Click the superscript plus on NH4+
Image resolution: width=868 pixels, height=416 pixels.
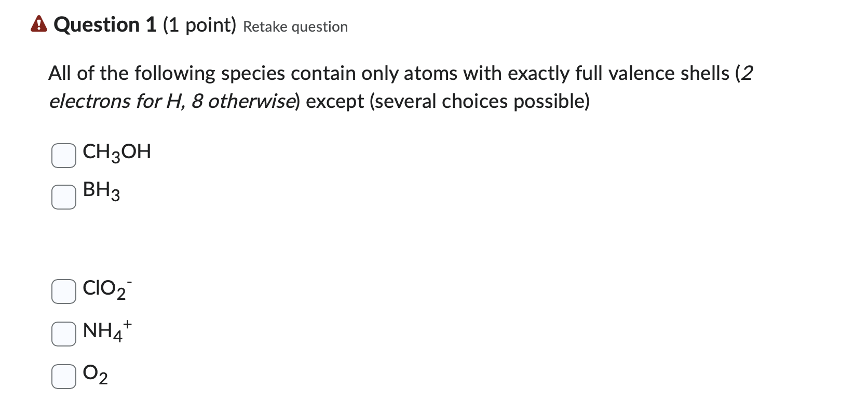tap(127, 324)
